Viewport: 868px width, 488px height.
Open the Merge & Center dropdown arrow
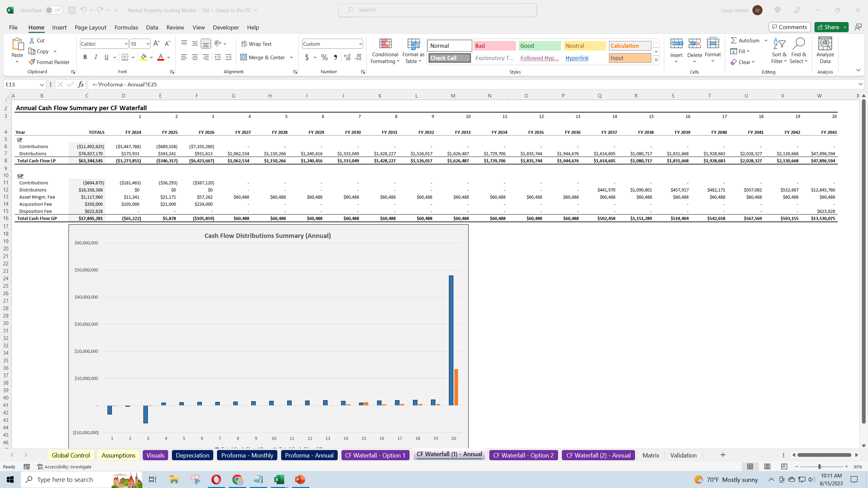291,57
